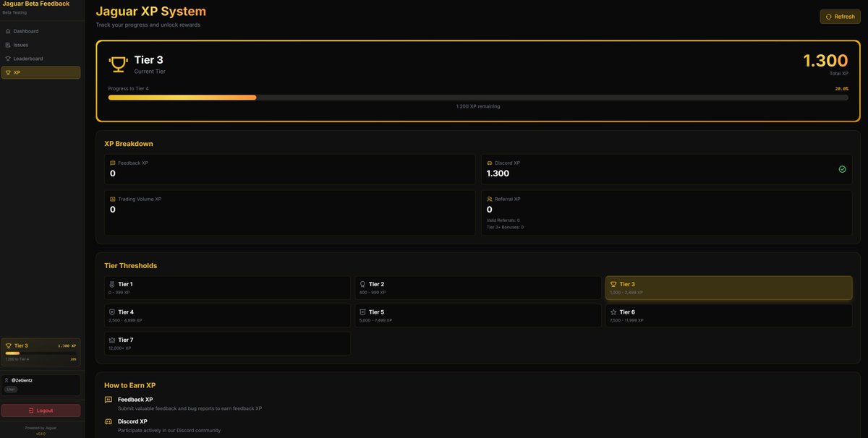Select the highlighted Tier 3 threshold card
This screenshot has height=438, width=868.
click(x=728, y=288)
